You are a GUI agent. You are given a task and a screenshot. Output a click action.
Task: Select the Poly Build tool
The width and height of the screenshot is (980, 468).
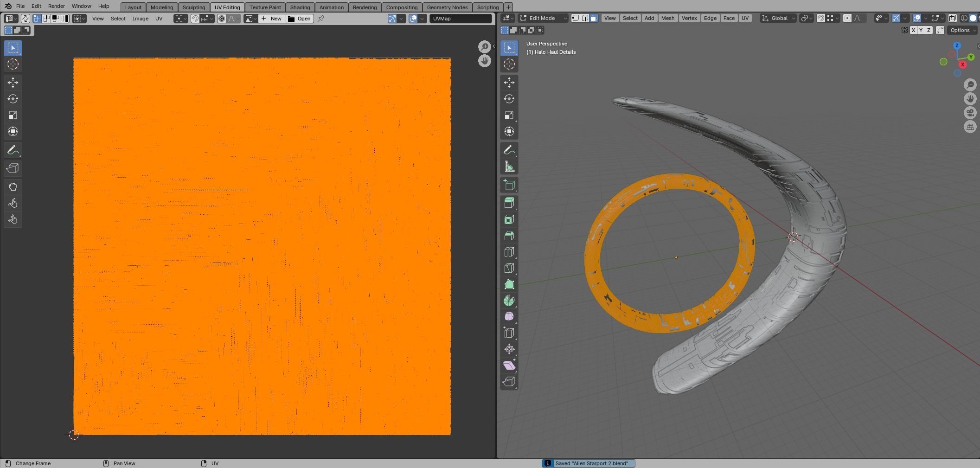509,284
